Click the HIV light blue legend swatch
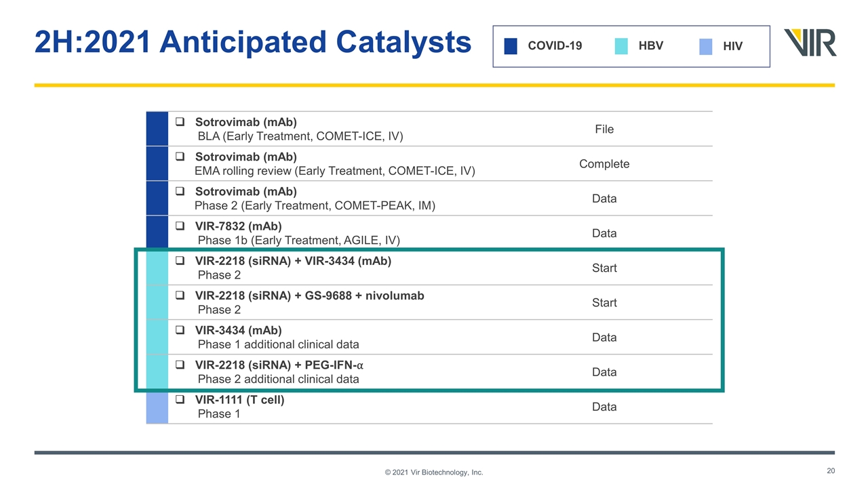The width and height of the screenshot is (868, 488). point(705,46)
